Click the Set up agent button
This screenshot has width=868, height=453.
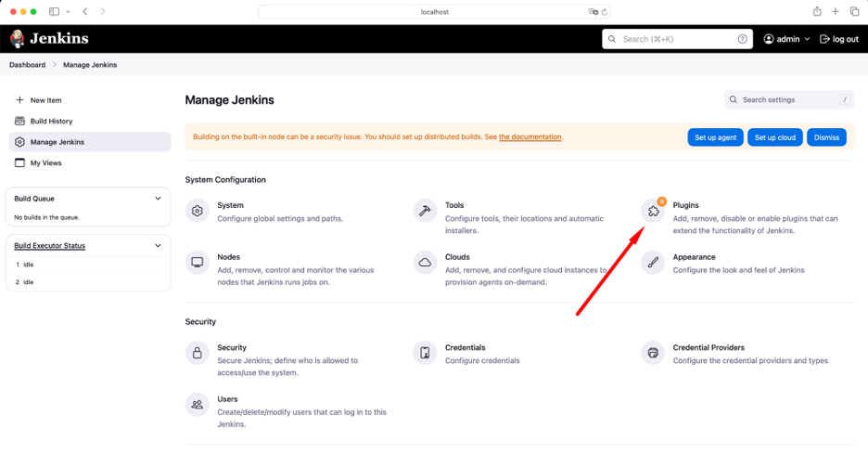(x=715, y=137)
